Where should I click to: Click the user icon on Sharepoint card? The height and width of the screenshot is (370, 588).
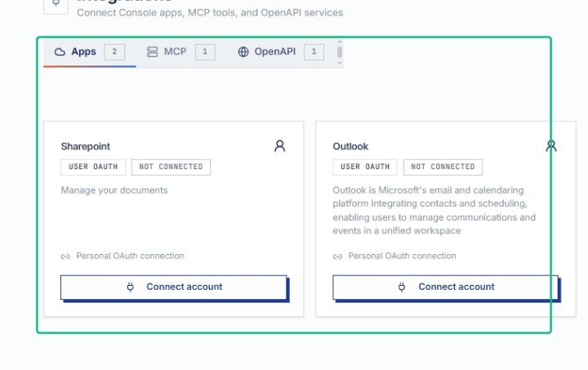(x=280, y=146)
